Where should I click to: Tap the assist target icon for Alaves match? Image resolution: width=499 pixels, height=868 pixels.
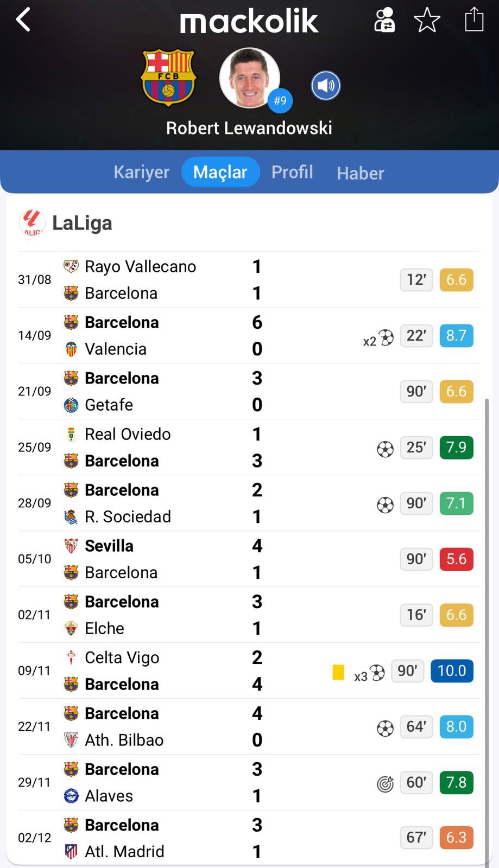[x=385, y=783]
